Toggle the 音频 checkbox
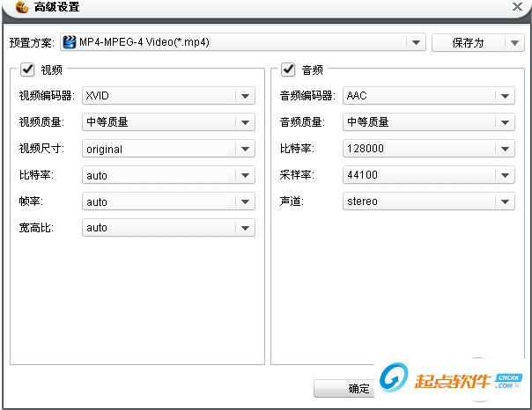 tap(288, 70)
